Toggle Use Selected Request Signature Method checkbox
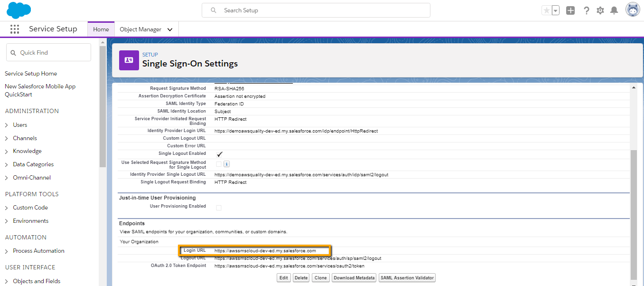This screenshot has height=286, width=644. click(219, 164)
